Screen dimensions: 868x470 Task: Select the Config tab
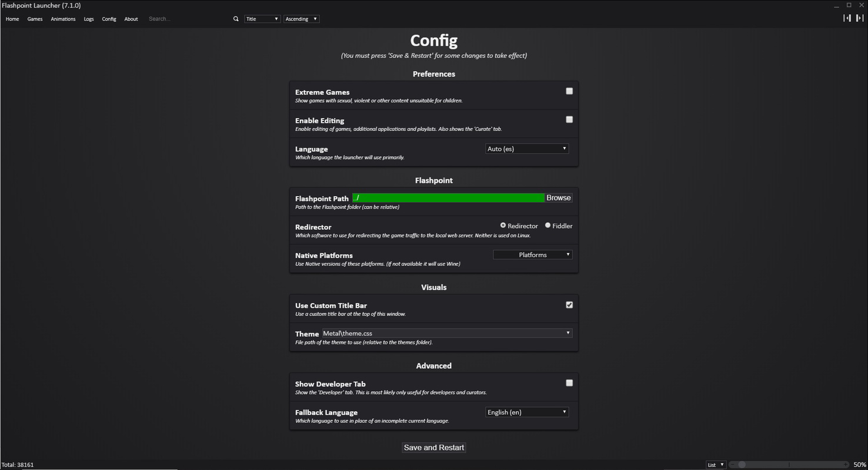pyautogui.click(x=109, y=19)
